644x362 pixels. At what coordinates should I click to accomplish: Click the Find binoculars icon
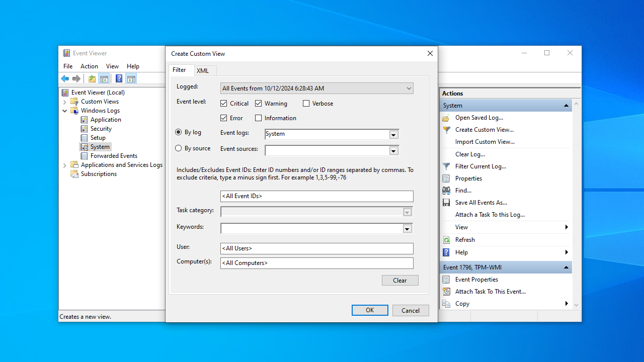click(446, 191)
